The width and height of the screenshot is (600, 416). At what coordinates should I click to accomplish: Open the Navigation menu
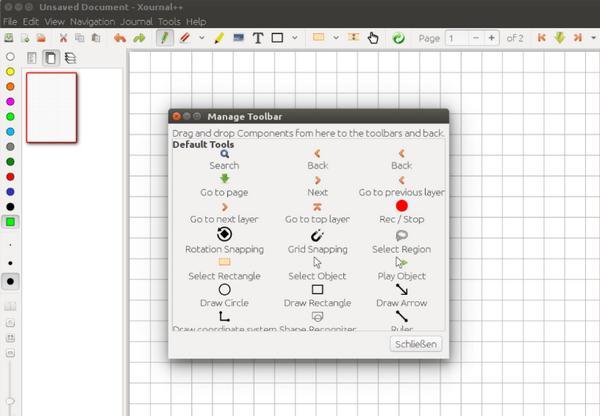(92, 21)
